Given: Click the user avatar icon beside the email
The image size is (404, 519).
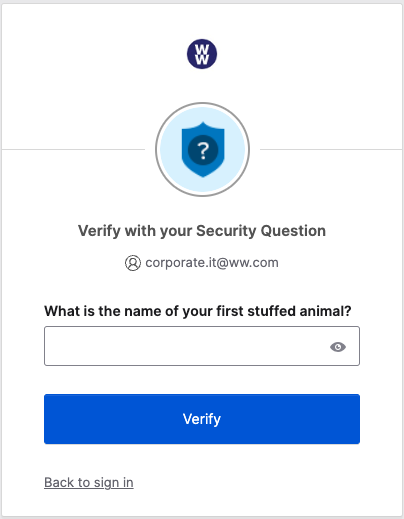Looking at the screenshot, I should [x=133, y=263].
